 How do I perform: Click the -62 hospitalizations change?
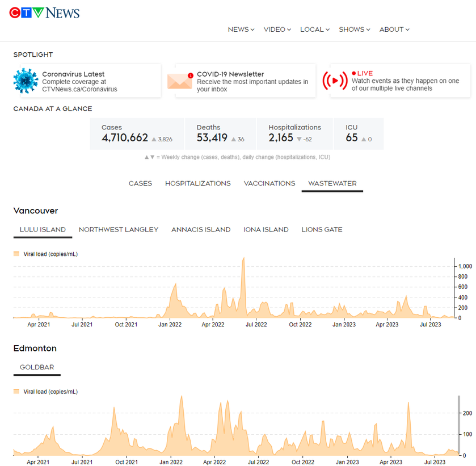click(x=307, y=140)
